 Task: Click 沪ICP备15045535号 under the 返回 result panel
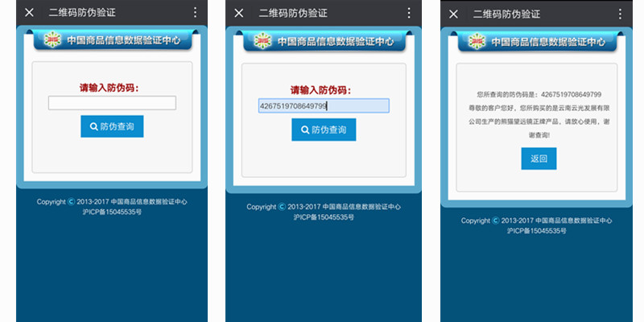537,230
